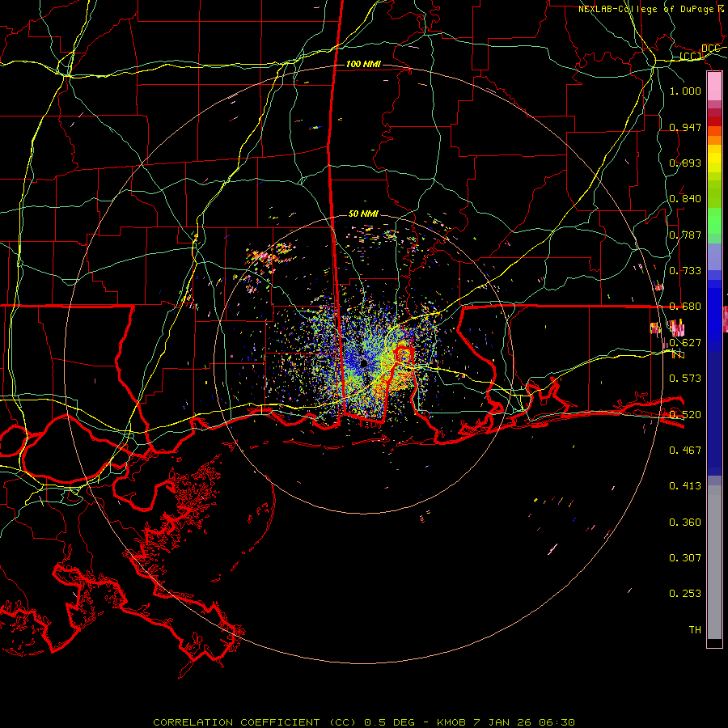Click the 0.520 legend value
This screenshot has height=728, width=728.
[x=685, y=414]
